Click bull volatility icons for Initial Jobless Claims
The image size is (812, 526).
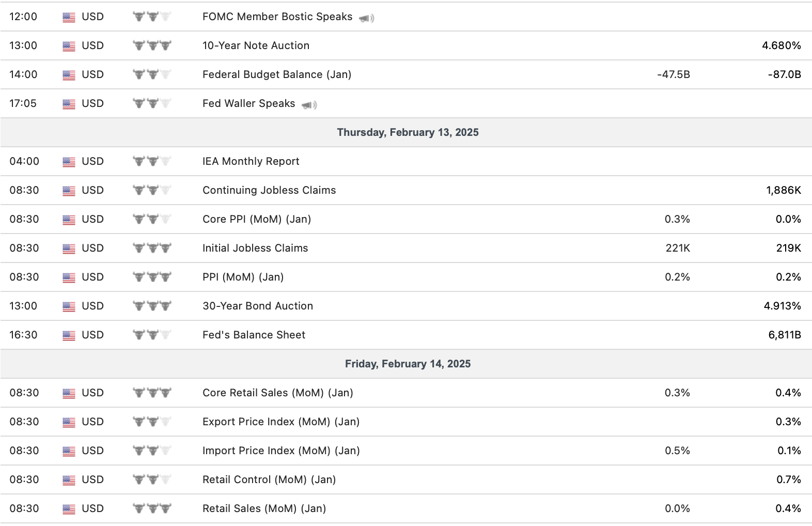pyautogui.click(x=152, y=248)
